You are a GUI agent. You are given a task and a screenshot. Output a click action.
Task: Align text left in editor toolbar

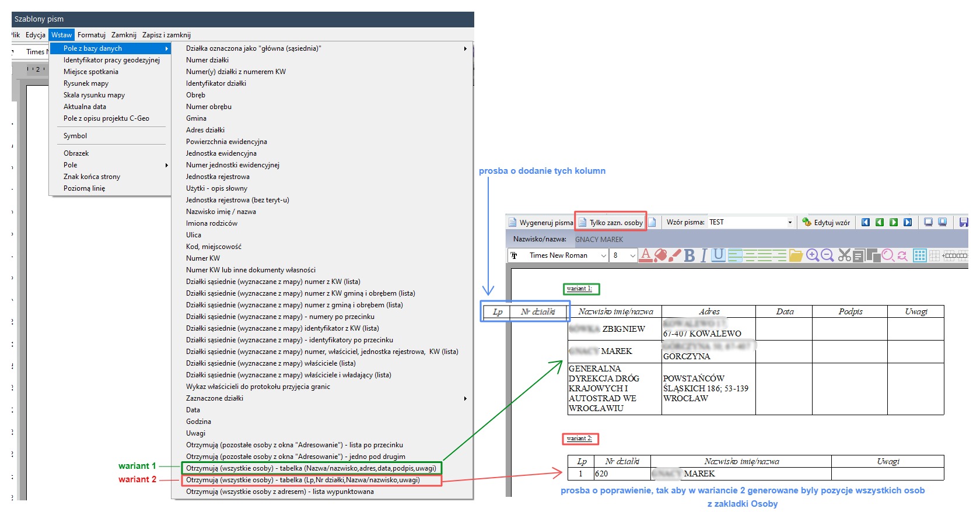click(x=735, y=255)
